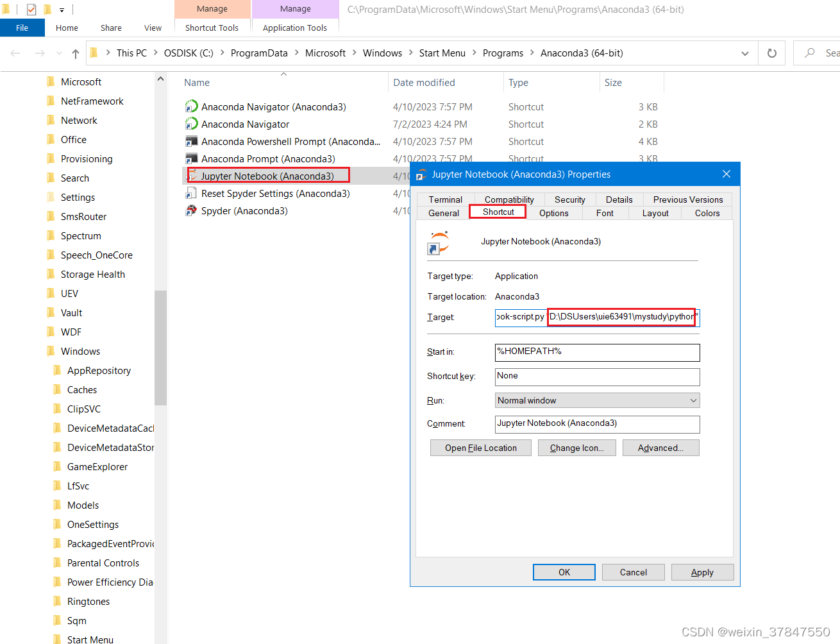
Task: Expand the path chevron after Programs
Action: point(532,53)
